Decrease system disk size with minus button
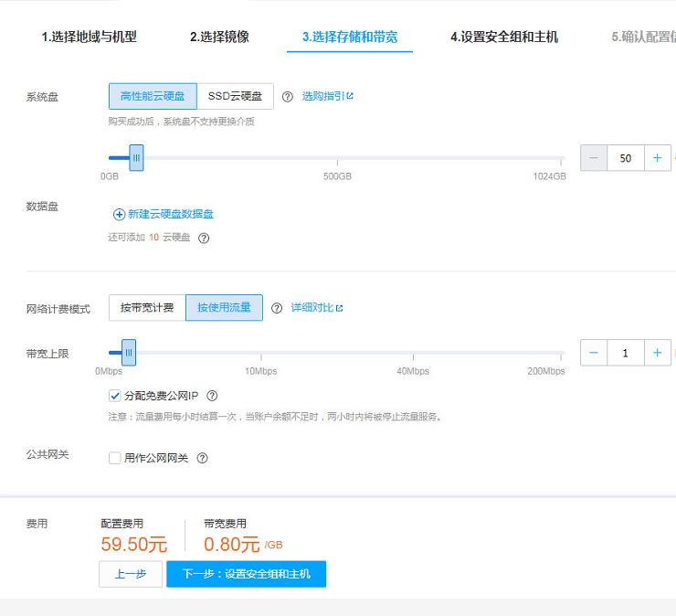The width and height of the screenshot is (676, 616). [594, 158]
